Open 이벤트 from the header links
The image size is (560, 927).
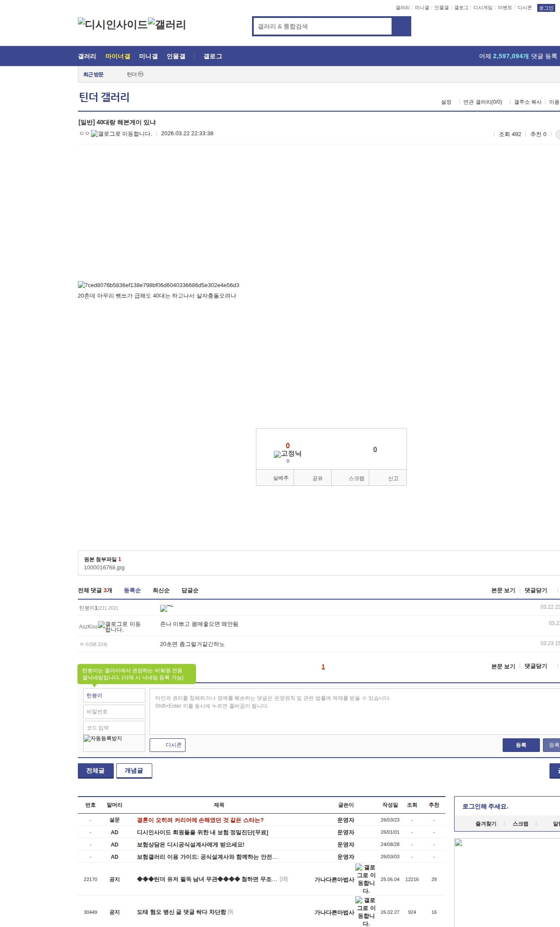pyautogui.click(x=505, y=8)
